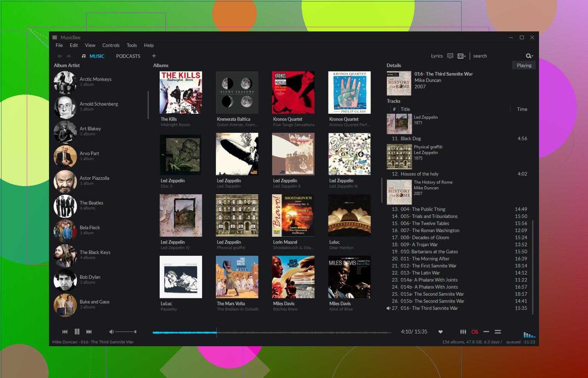The height and width of the screenshot is (378, 588).
Task: Expand the Album Artist column header
Action: [x=67, y=65]
